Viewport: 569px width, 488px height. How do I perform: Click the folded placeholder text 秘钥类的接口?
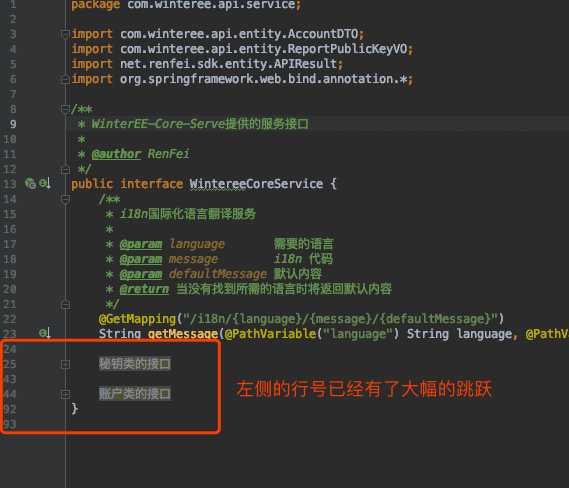point(135,364)
